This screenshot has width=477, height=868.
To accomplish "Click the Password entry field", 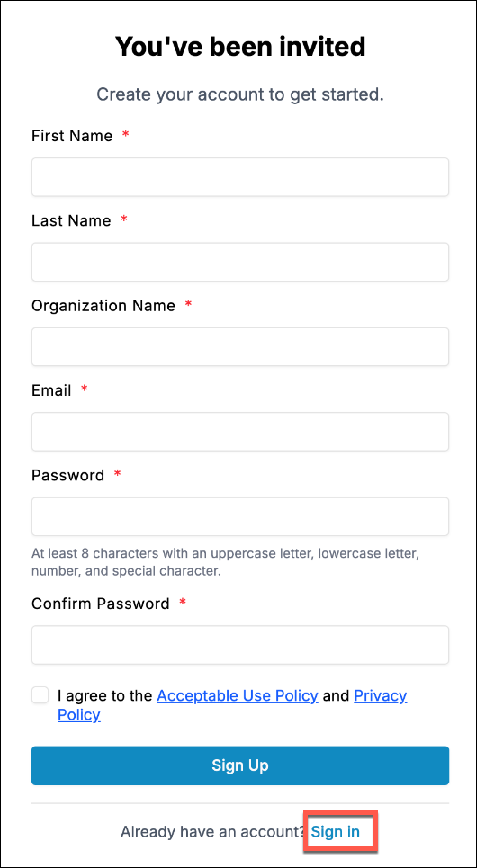I will click(240, 516).
